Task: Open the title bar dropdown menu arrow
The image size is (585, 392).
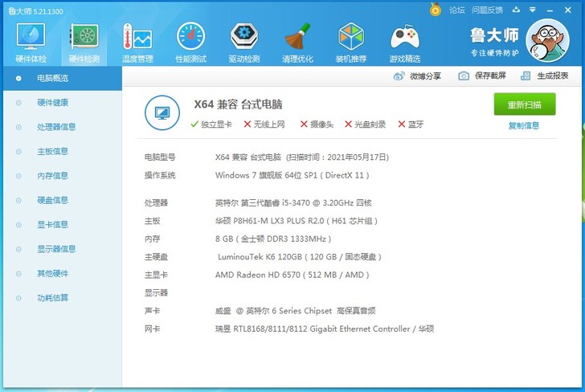Action: coord(533,10)
